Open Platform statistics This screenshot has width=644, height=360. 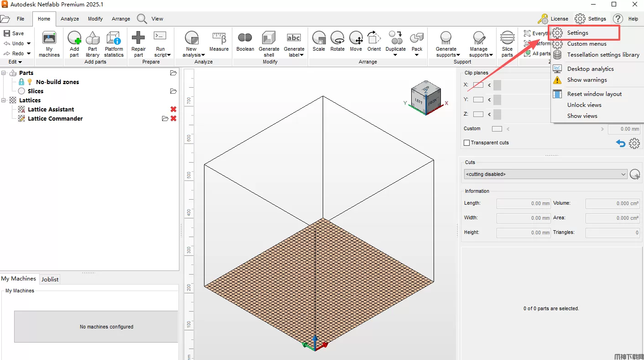[x=114, y=38]
